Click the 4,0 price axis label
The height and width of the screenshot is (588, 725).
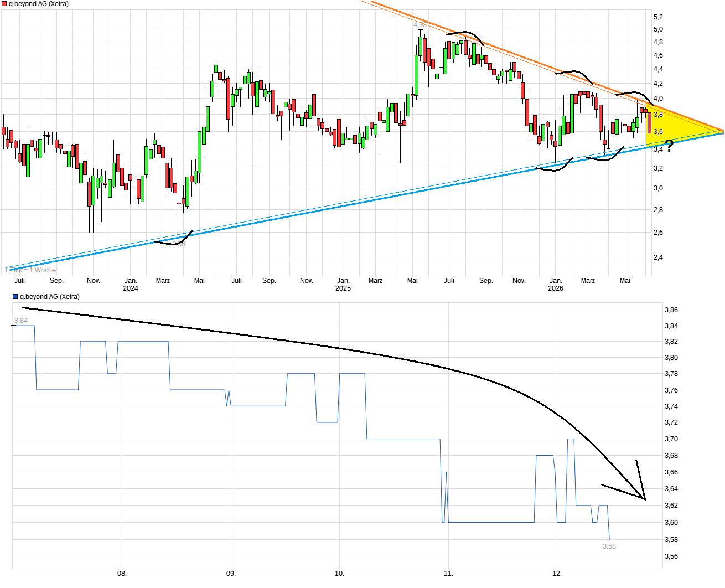click(658, 99)
